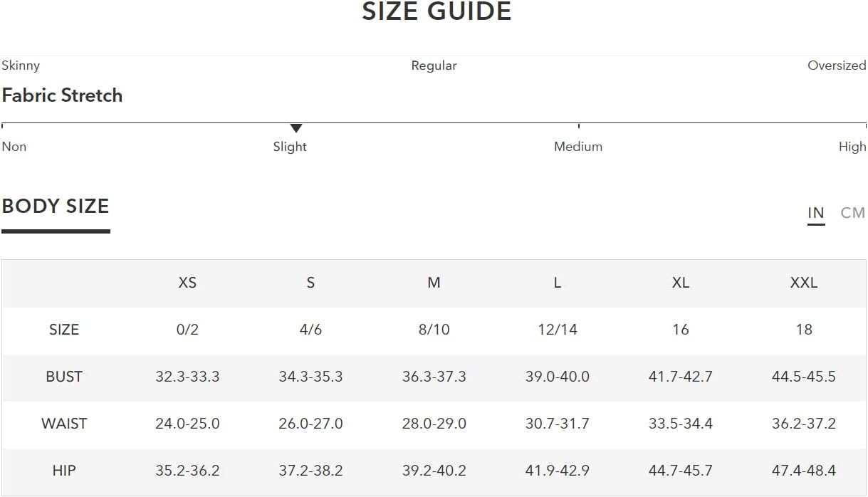Click the SIZE GUIDE heading

436,12
